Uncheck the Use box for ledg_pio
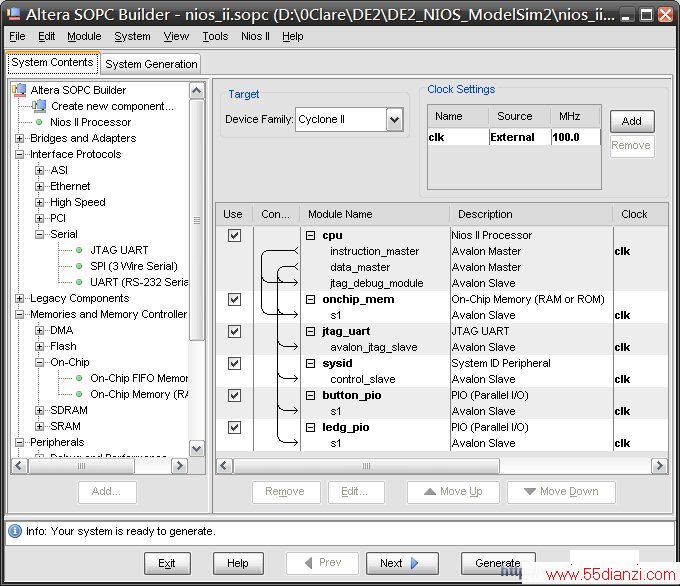Image resolution: width=680 pixels, height=586 pixels. (x=234, y=427)
